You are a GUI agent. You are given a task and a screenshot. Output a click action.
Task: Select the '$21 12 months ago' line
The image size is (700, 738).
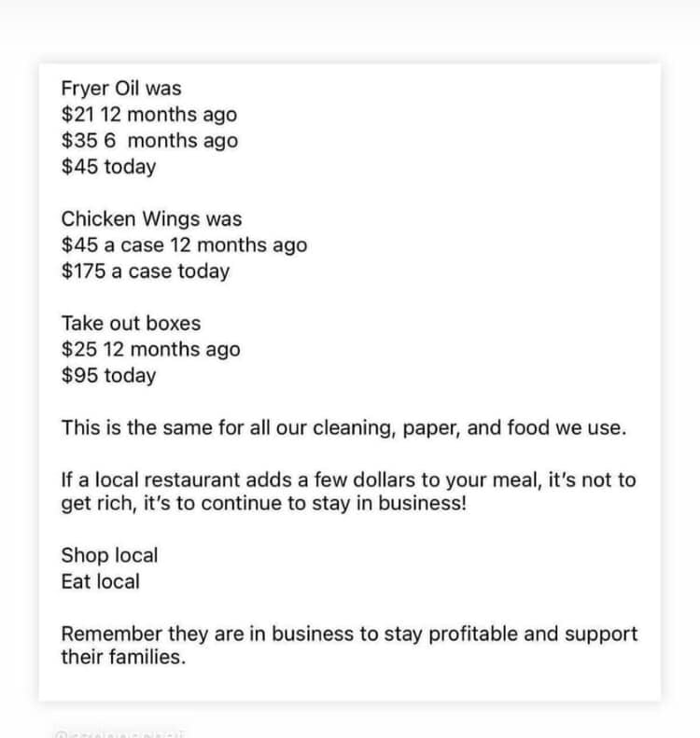(x=148, y=115)
